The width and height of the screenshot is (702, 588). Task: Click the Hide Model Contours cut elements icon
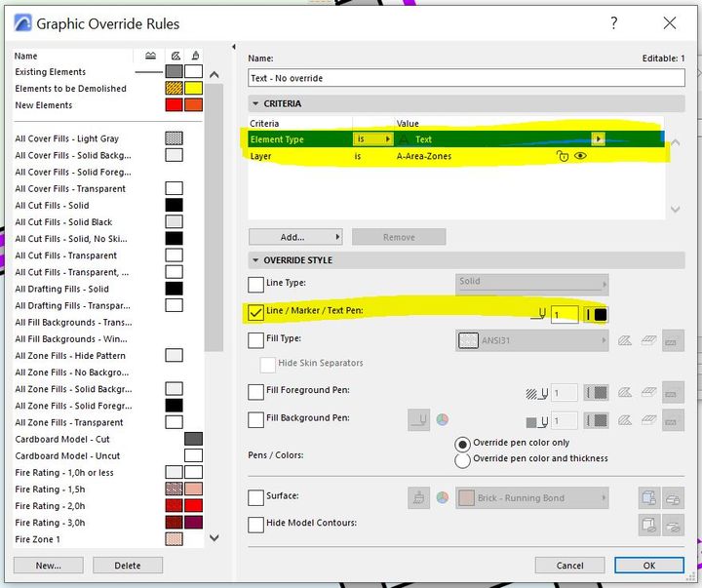[x=648, y=525]
